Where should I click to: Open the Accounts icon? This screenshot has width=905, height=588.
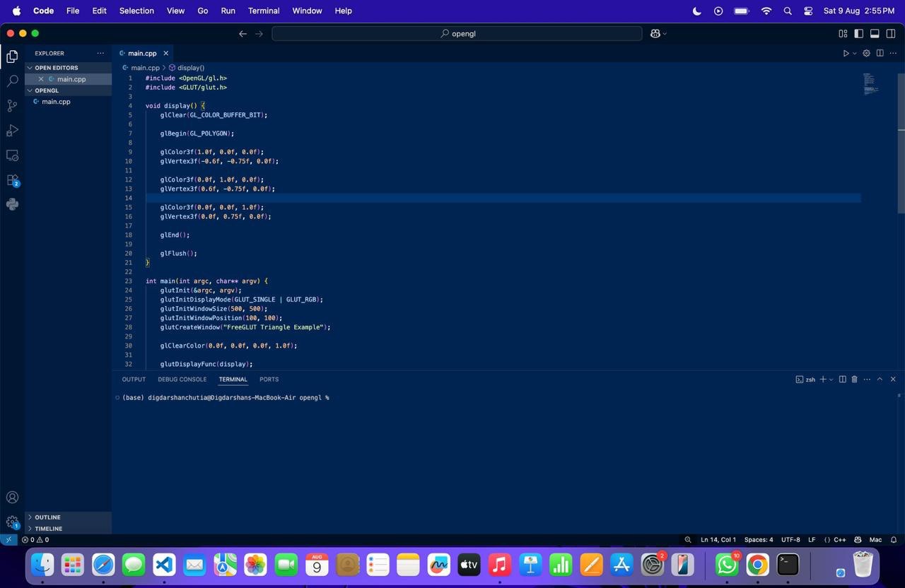[x=12, y=498]
